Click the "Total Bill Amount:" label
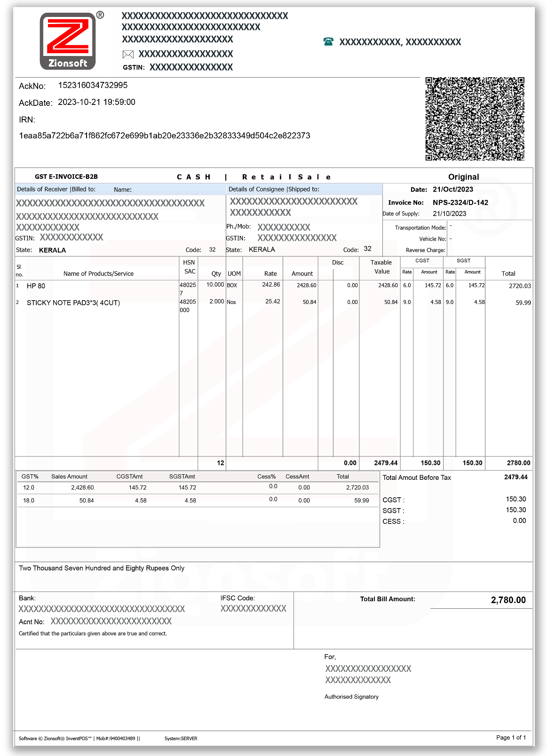 pos(388,599)
